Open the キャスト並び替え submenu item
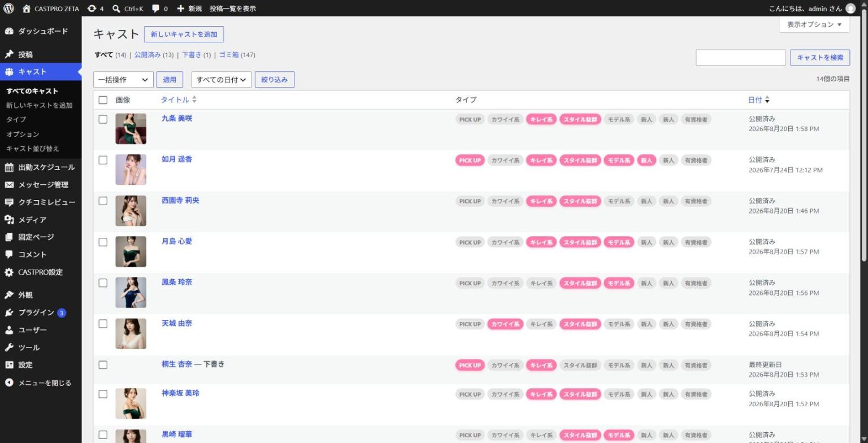This screenshot has width=868, height=443. click(33, 149)
